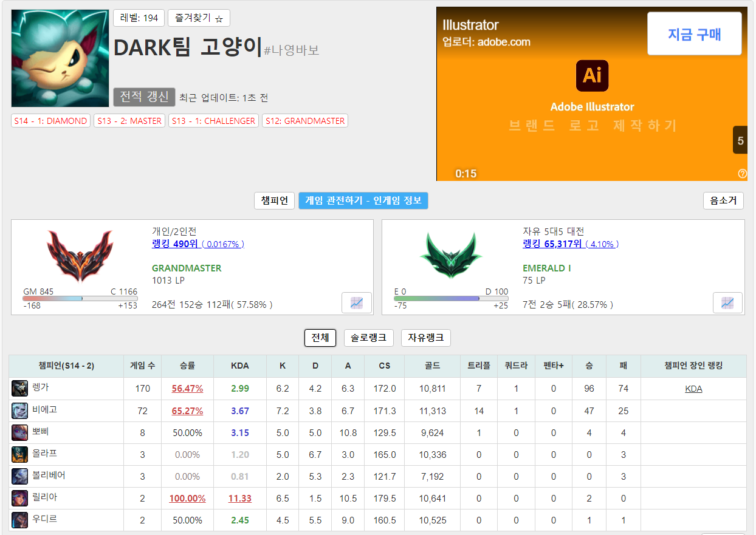This screenshot has height=535, width=756.
Task: Click the ad skip countdown box showing 5
Action: (740, 140)
